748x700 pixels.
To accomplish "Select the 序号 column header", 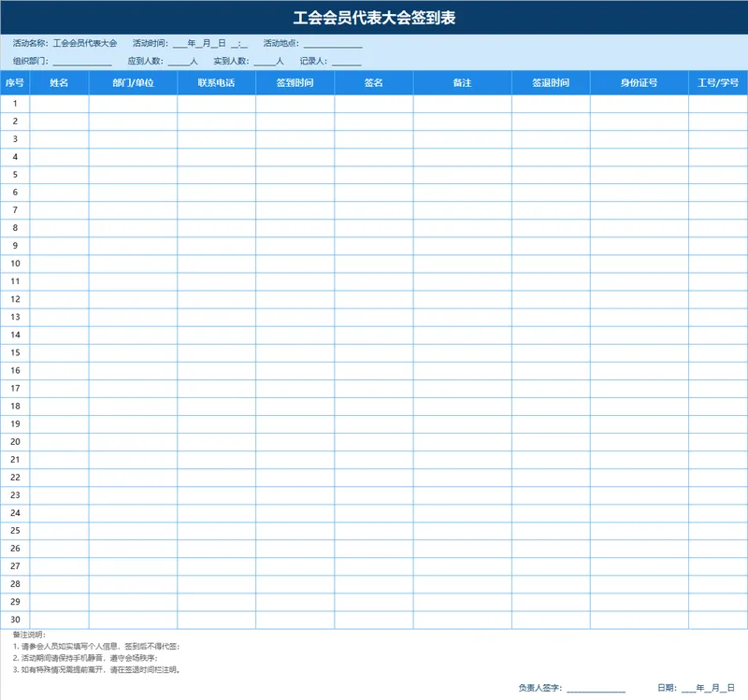I will point(15,83).
